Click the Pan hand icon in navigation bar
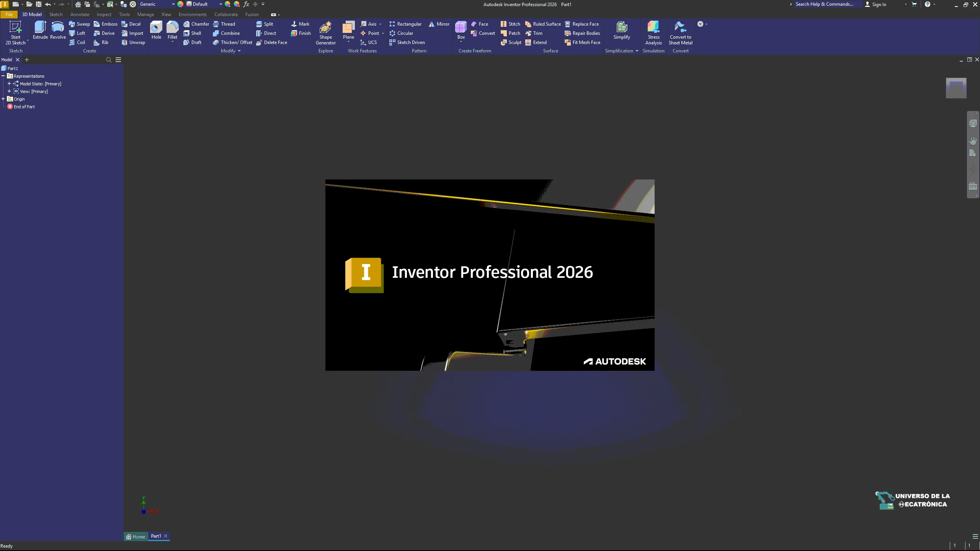The height and width of the screenshot is (551, 980). (x=973, y=141)
